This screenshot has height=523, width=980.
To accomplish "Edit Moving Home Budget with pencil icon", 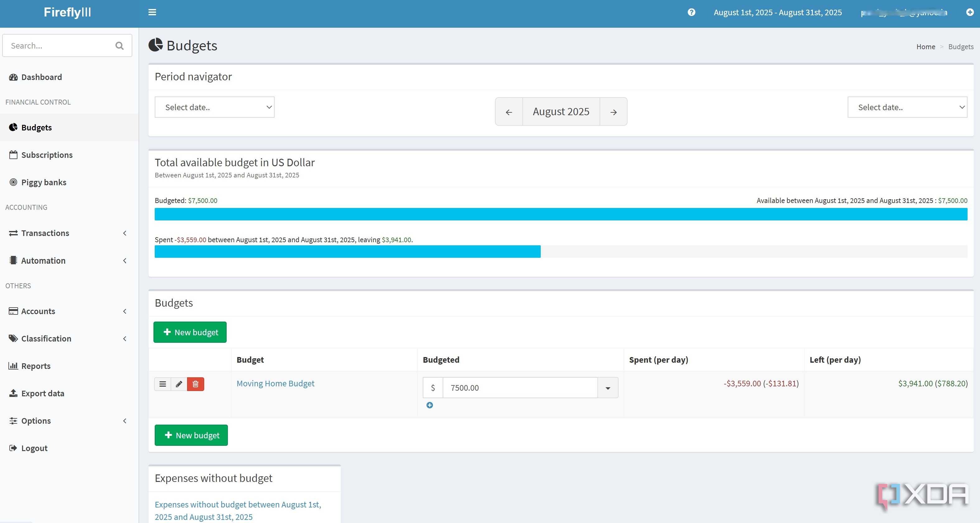I will click(x=179, y=384).
